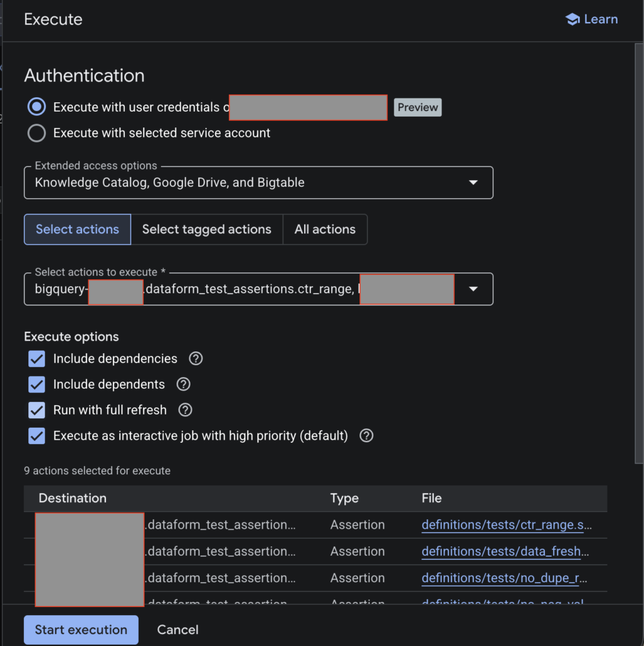Image resolution: width=644 pixels, height=646 pixels.
Task: Click the Type column header
Action: click(344, 498)
